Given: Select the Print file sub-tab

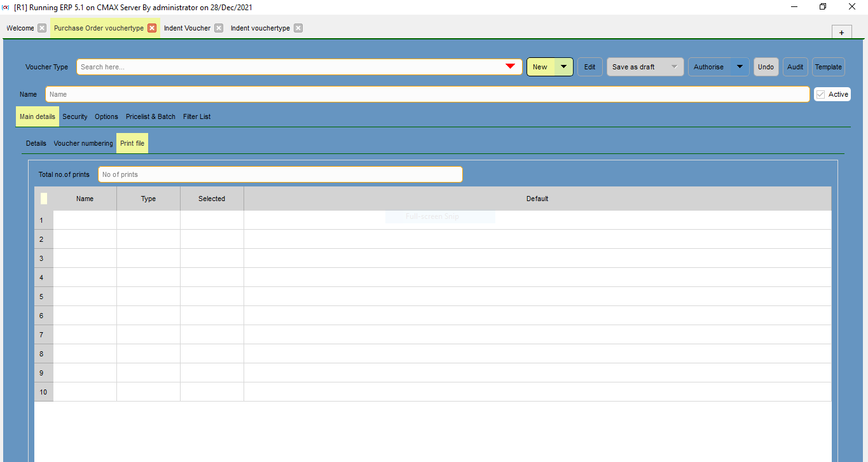Looking at the screenshot, I should (132, 143).
